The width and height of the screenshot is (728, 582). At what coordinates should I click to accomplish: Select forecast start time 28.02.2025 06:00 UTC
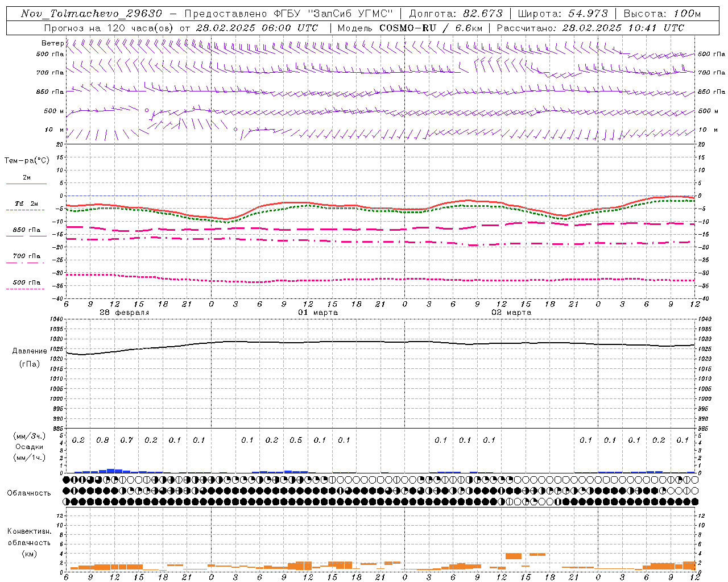coord(257,28)
